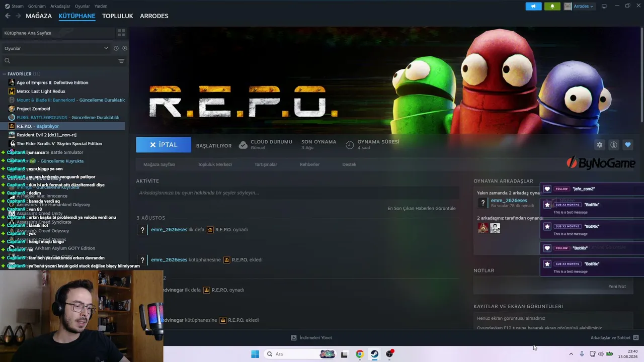This screenshot has height=362, width=644.
Task: Open the ARRODES profile tab
Action: 154,16
